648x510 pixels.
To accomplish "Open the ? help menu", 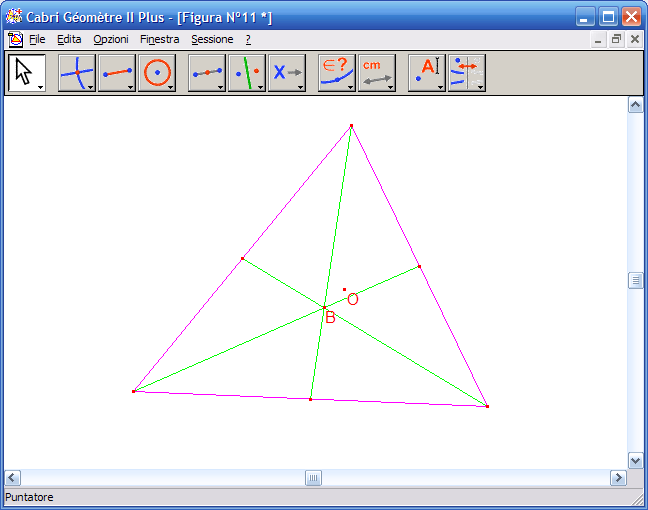I will 248,39.
